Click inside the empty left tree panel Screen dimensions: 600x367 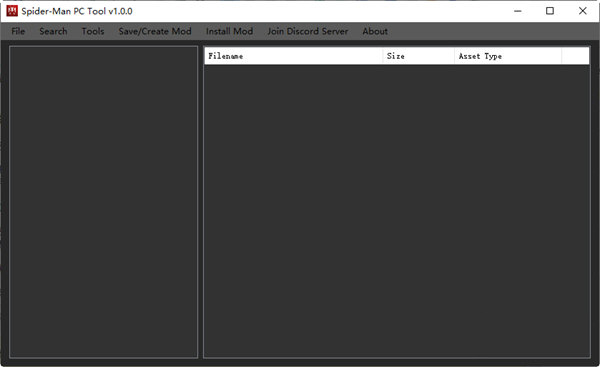tap(103, 202)
